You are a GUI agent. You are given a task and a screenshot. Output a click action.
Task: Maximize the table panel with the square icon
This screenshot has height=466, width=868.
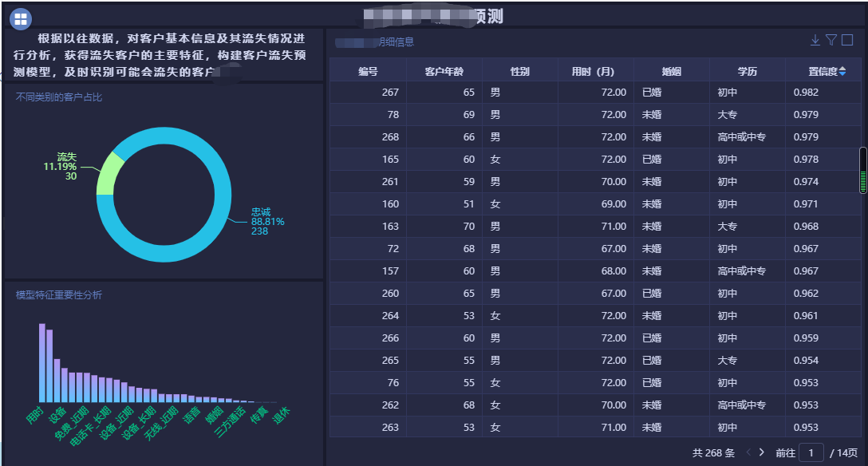click(847, 40)
